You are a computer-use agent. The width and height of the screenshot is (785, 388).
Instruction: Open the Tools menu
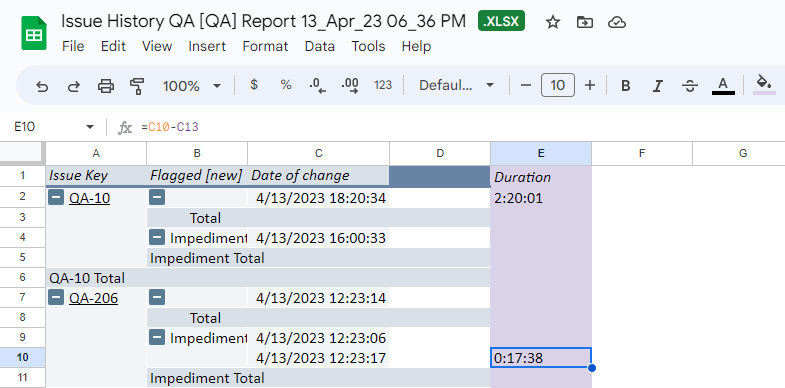(368, 46)
